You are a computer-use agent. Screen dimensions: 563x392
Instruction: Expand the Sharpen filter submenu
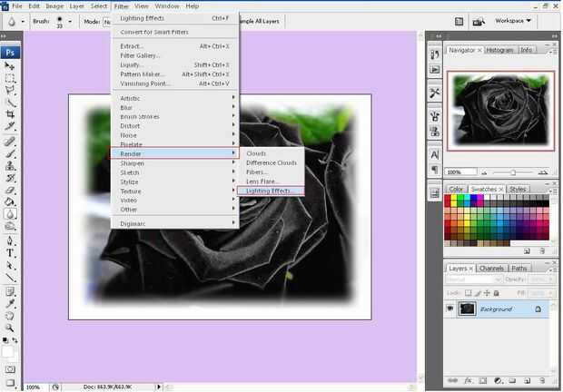point(174,163)
